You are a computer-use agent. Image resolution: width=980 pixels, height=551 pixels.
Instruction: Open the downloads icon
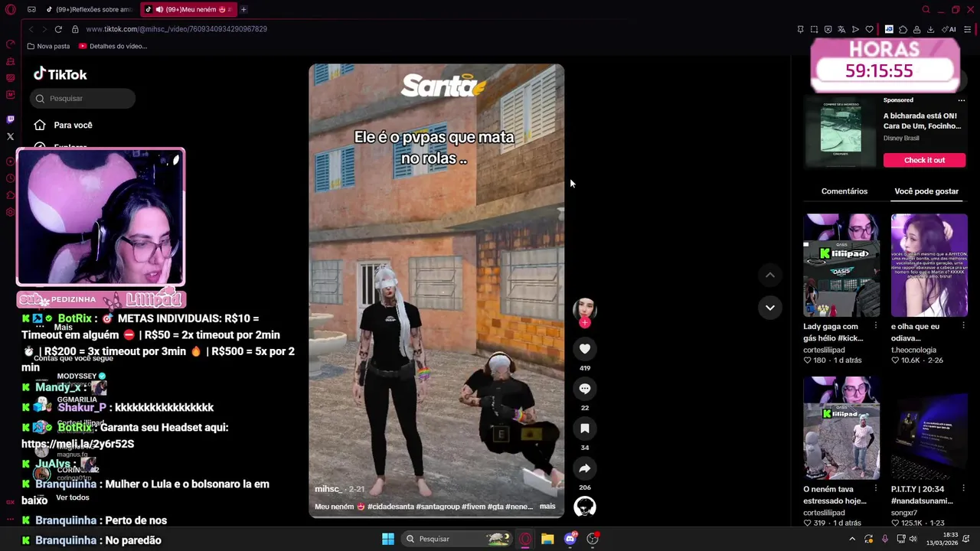(930, 29)
